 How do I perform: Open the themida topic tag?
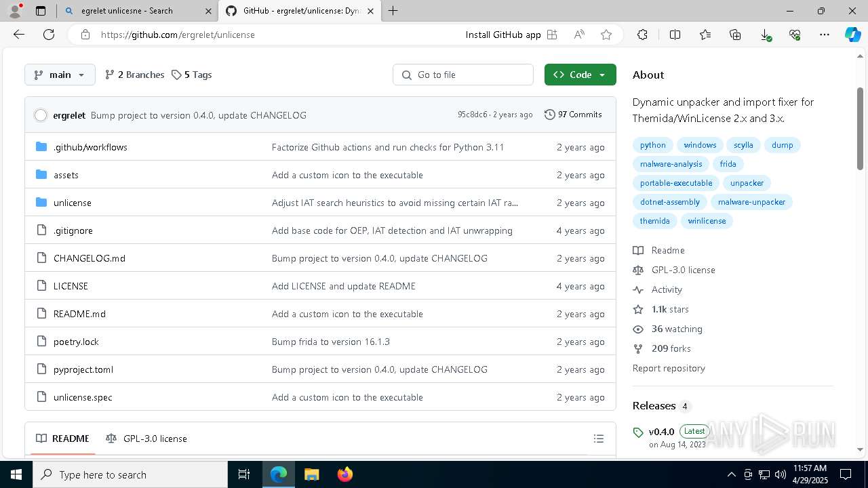tap(655, 221)
